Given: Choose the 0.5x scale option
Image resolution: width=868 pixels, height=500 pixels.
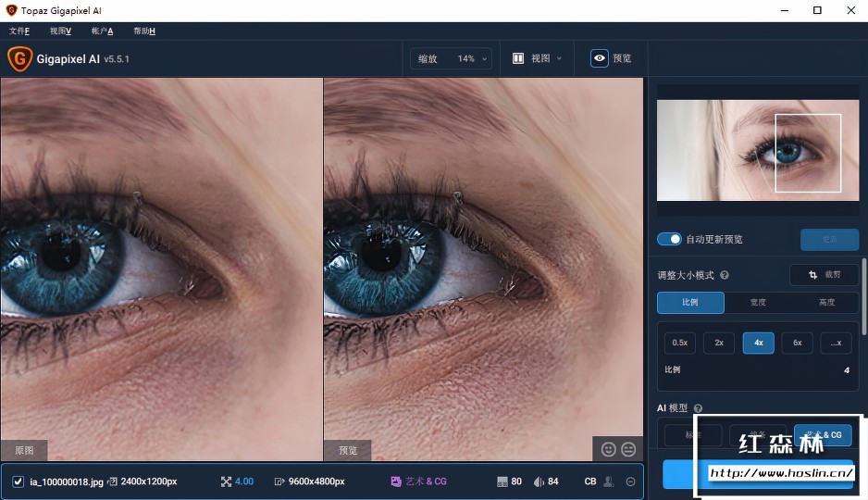Looking at the screenshot, I should click(680, 343).
